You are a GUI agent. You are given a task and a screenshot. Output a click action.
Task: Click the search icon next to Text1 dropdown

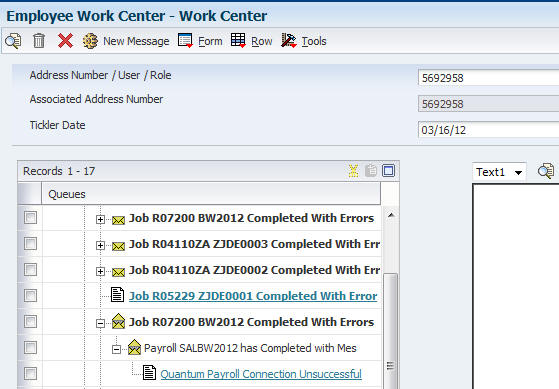545,172
